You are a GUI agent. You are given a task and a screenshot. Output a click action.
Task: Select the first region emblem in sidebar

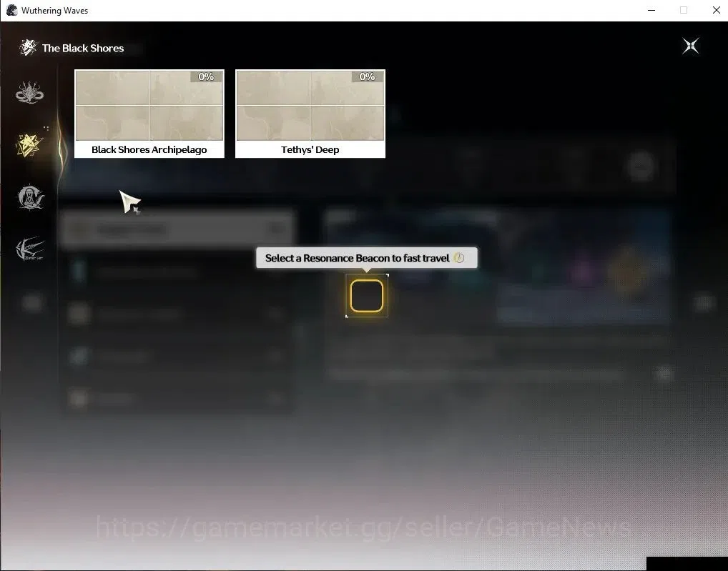[29, 92]
